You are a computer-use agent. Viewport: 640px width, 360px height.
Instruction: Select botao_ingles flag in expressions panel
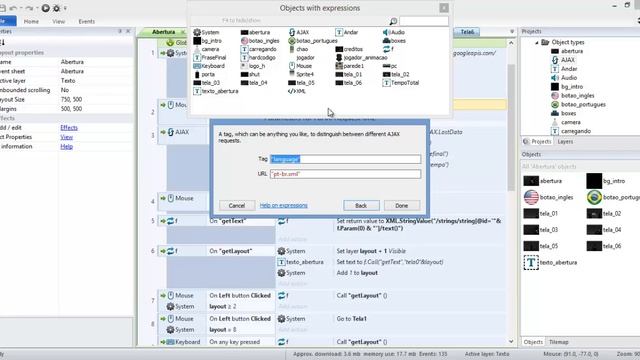tap(260, 41)
